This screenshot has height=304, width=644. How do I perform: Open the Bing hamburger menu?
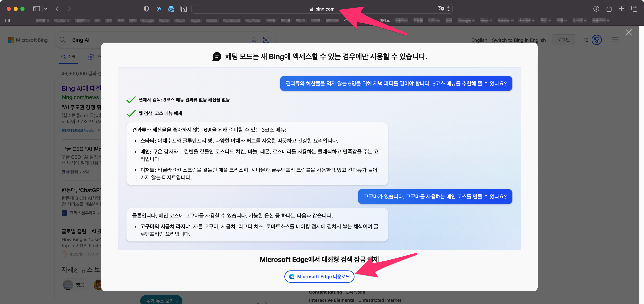(x=615, y=40)
